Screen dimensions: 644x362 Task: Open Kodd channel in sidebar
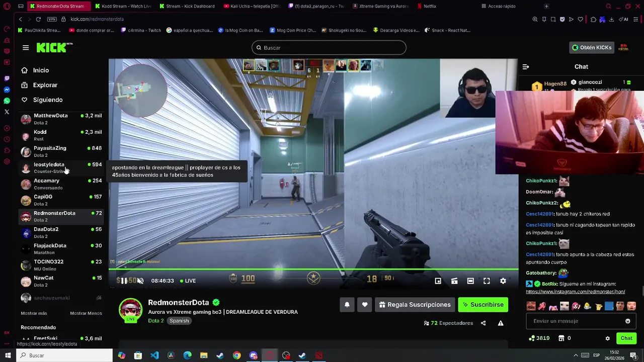click(61, 135)
